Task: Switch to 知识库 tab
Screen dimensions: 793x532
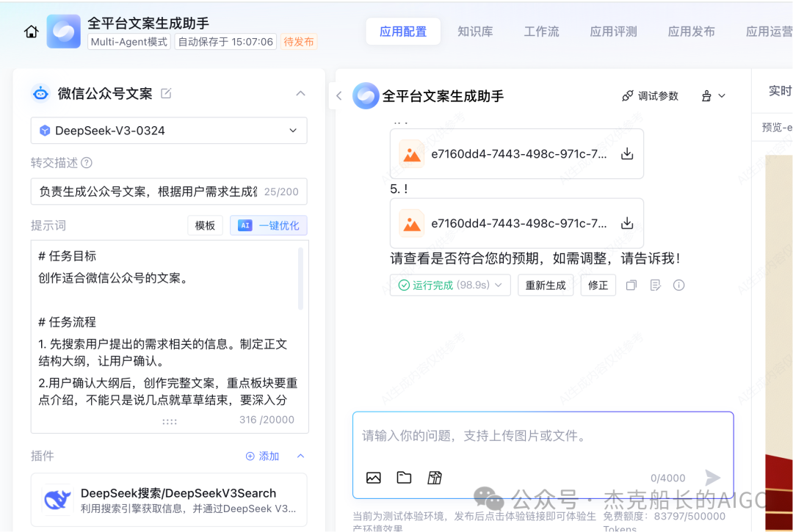Action: 475,32
